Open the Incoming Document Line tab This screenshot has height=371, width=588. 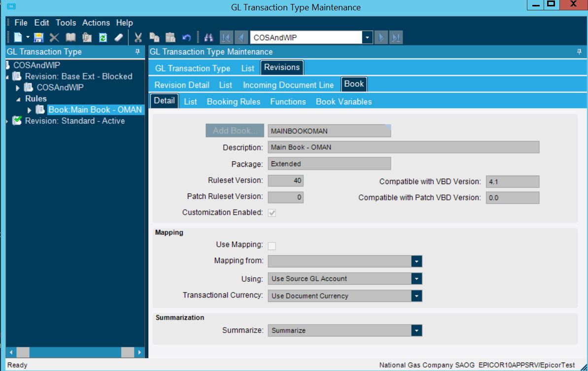288,85
